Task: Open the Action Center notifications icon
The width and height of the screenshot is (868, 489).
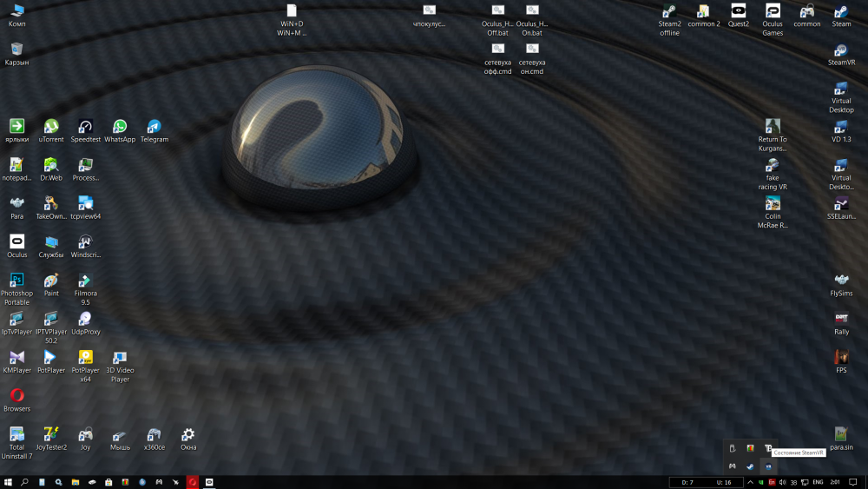Action: tap(853, 482)
